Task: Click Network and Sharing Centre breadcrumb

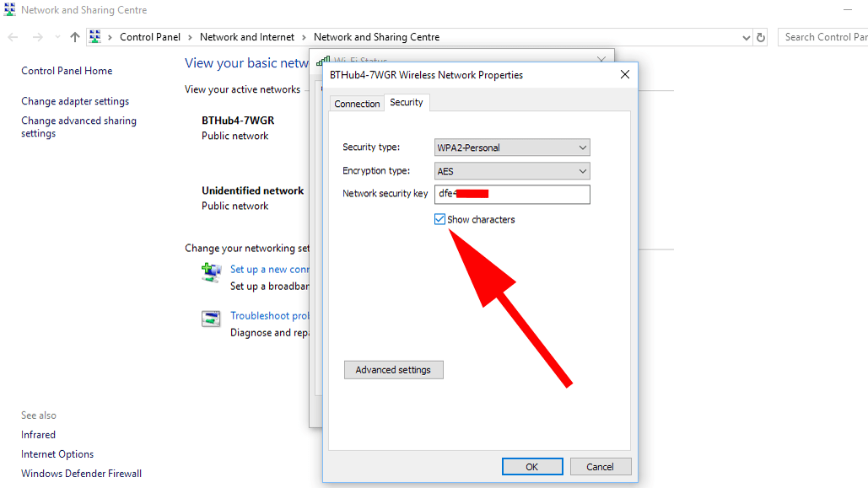Action: [376, 37]
